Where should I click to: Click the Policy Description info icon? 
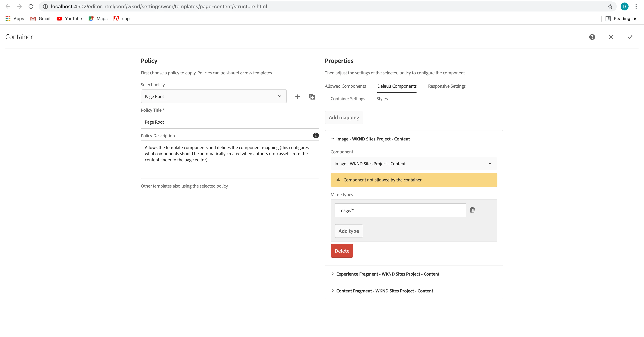click(316, 135)
